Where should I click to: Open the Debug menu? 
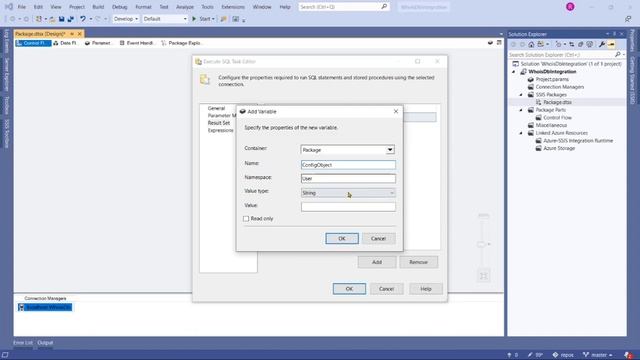coord(120,7)
